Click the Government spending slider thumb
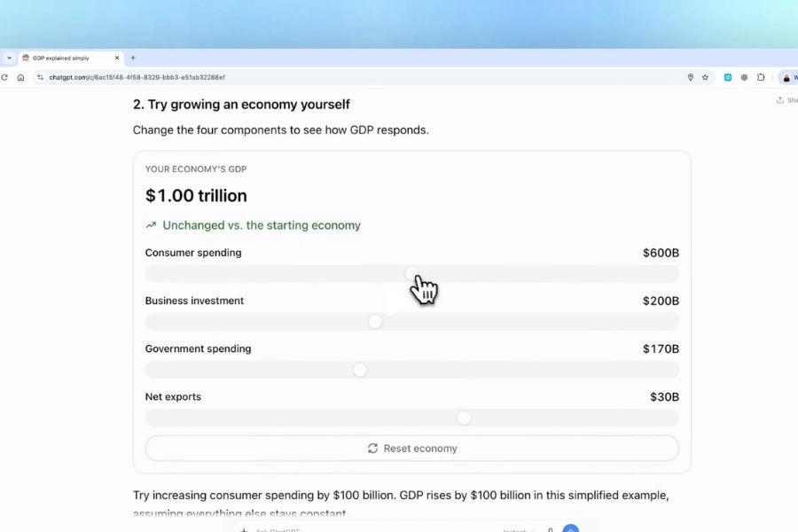Image resolution: width=798 pixels, height=532 pixels. click(x=360, y=370)
